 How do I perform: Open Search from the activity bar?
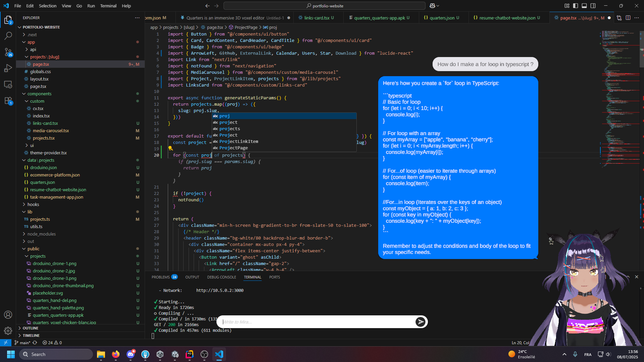click(x=8, y=36)
